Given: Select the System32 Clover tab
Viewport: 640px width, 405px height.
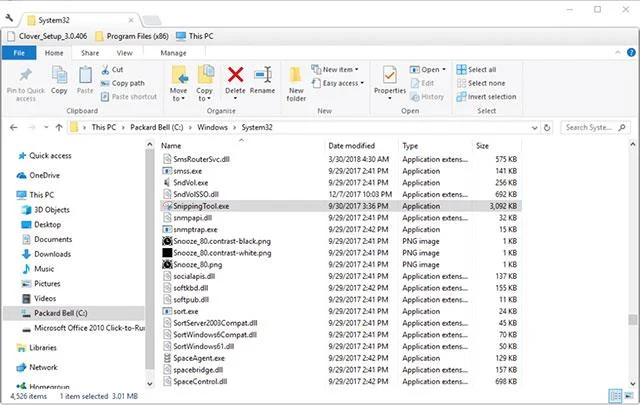Looking at the screenshot, I should tap(80, 20).
